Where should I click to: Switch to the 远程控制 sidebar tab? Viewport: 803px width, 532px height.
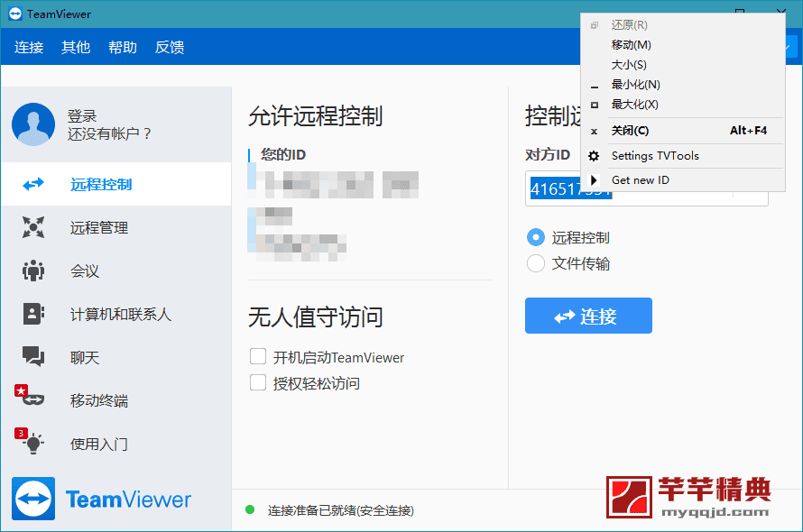pyautogui.click(x=116, y=184)
